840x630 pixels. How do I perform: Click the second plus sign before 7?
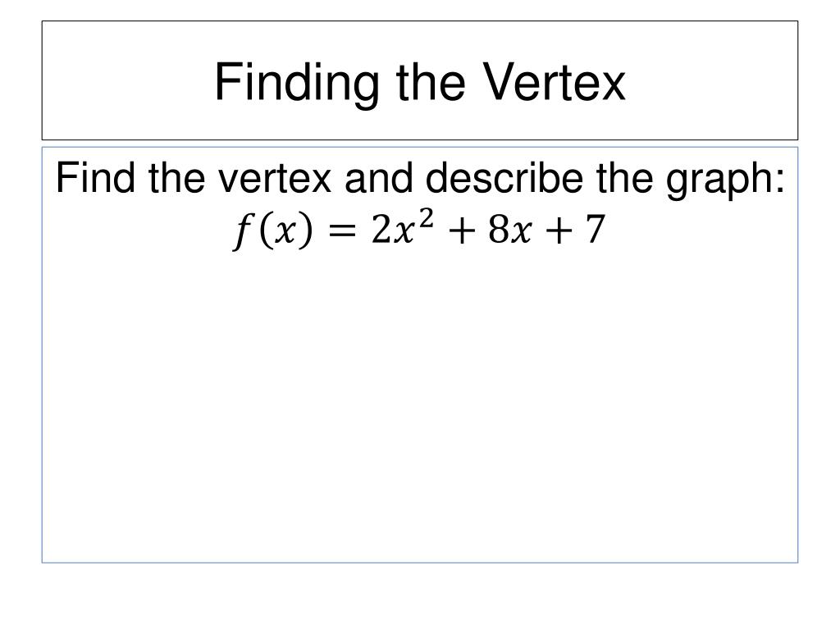tap(557, 232)
